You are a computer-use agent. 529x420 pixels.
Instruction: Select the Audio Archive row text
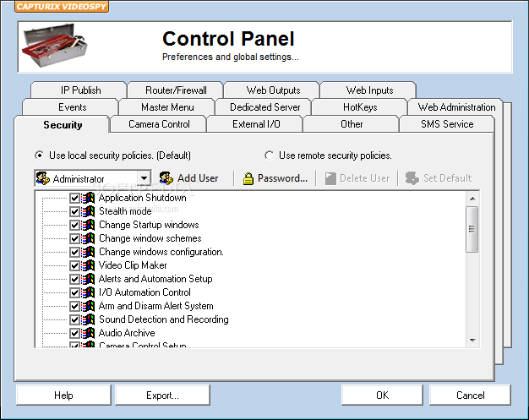(x=127, y=333)
